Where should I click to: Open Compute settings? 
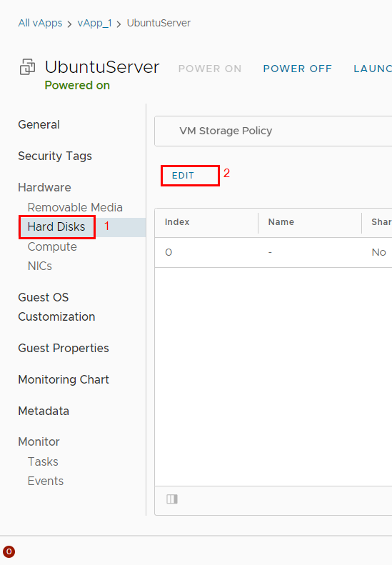[52, 247]
